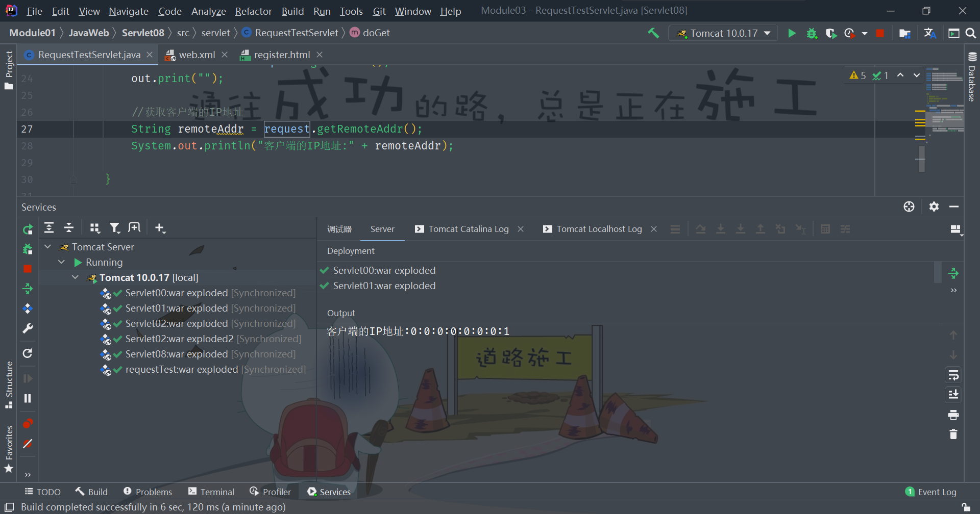The width and height of the screenshot is (980, 514).
Task: Click the Deployment list scrollbar
Action: (x=938, y=272)
